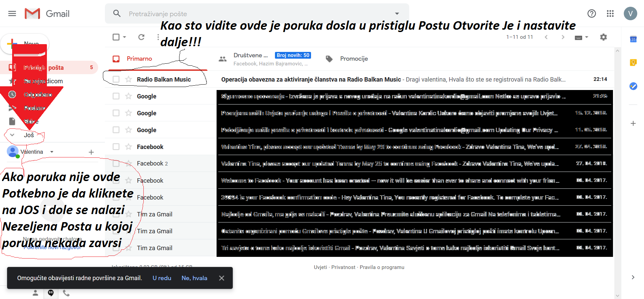Open Welcome to Facebook email
This screenshot has height=299, width=644.
click(359, 180)
